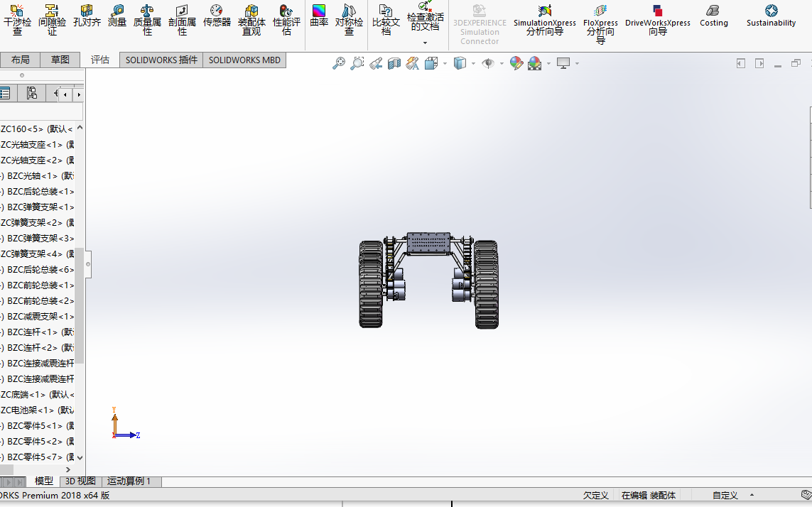Viewport: 812px width, 507px height.
Task: Click Previous View icon
Action: click(375, 63)
